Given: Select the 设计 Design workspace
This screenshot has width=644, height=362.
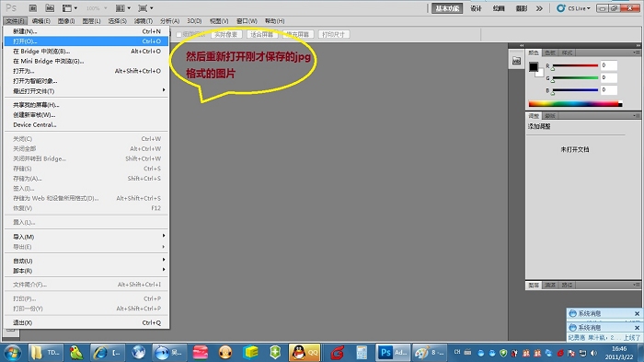Looking at the screenshot, I should point(476,8).
